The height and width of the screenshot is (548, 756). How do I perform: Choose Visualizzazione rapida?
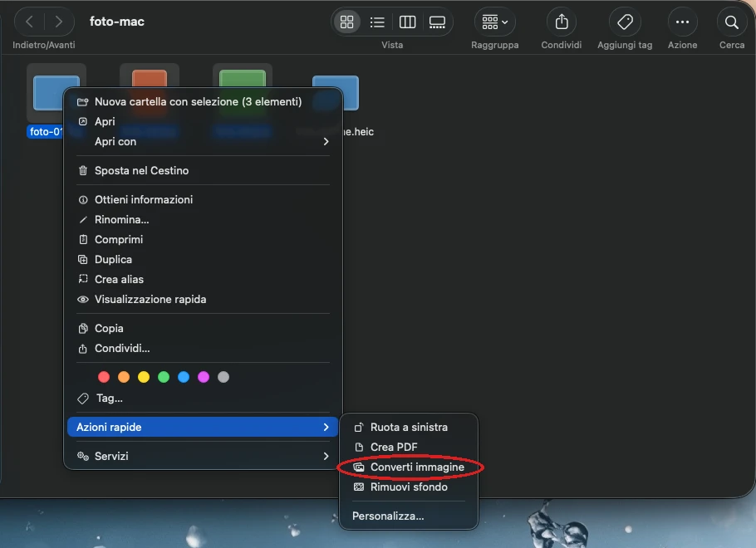203,299
